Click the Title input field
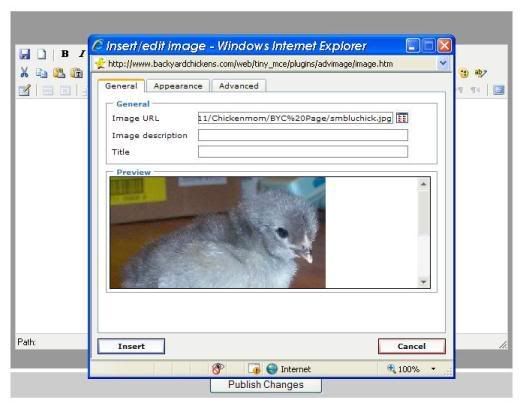Viewport: 520px width, 406px height. point(303,152)
